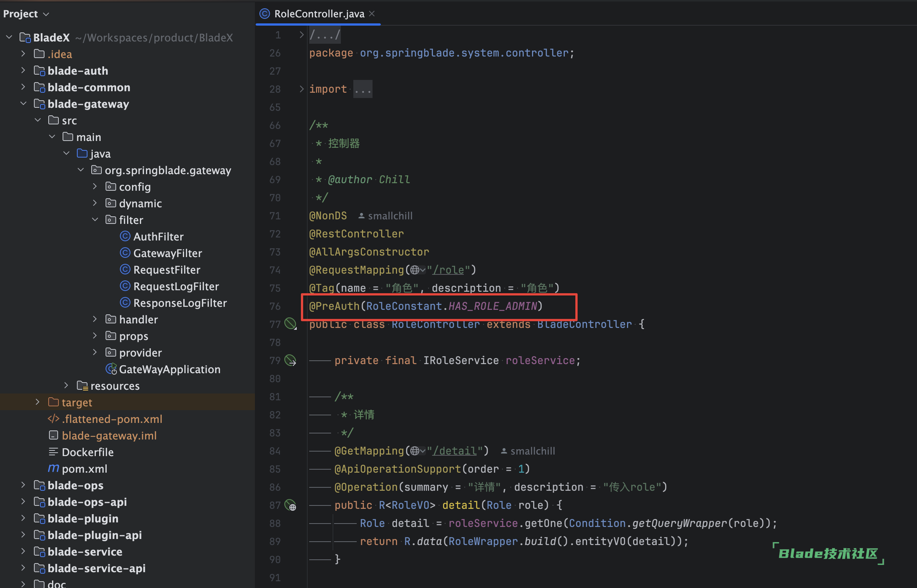The height and width of the screenshot is (588, 917).
Task: Select blade-ops-api module
Action: 87,502
